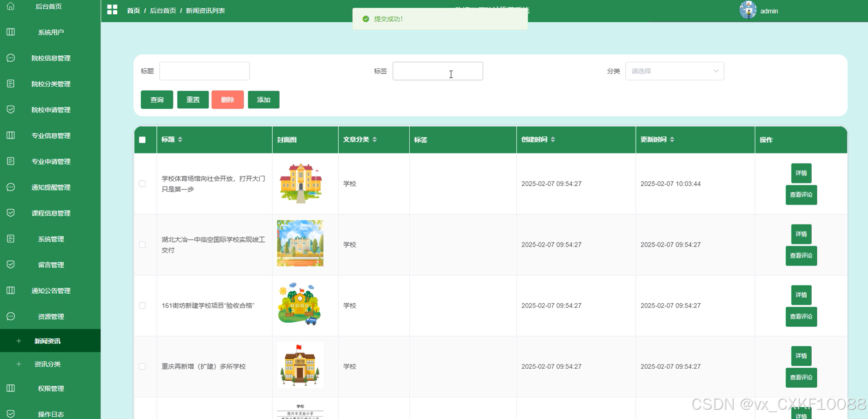
Task: Click the document icon beside 院校分类管理
Action: 11,83
